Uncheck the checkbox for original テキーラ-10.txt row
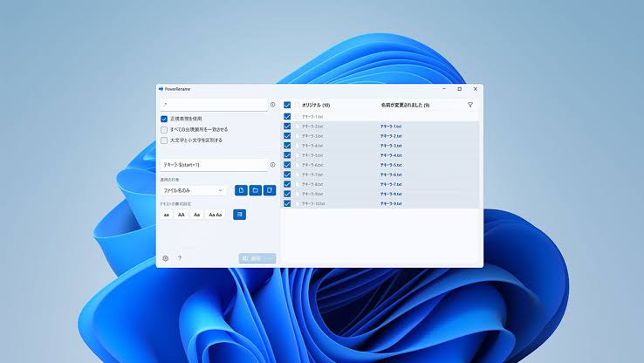Viewport: 644px width, 363px height. pyautogui.click(x=287, y=203)
